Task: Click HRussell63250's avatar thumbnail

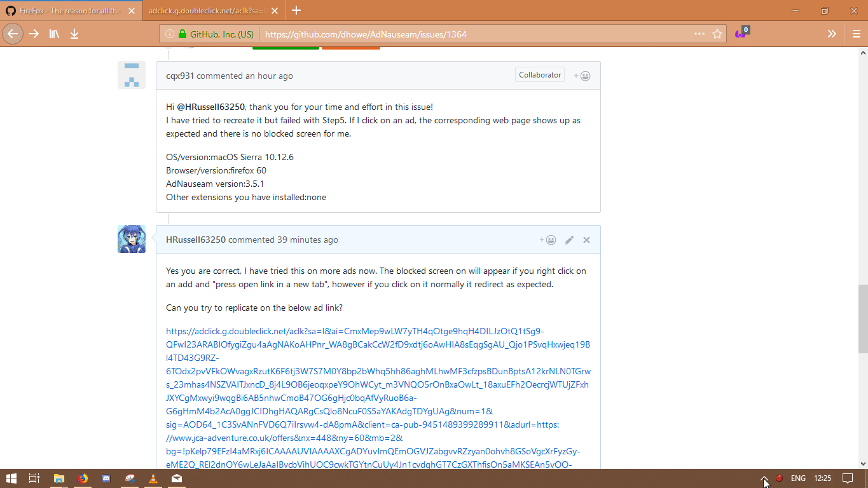Action: [131, 239]
